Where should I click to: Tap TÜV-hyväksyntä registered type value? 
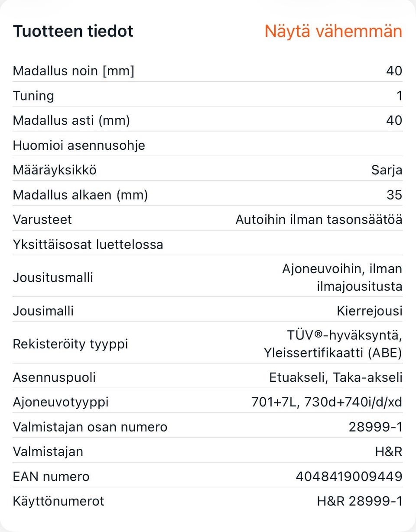(333, 344)
